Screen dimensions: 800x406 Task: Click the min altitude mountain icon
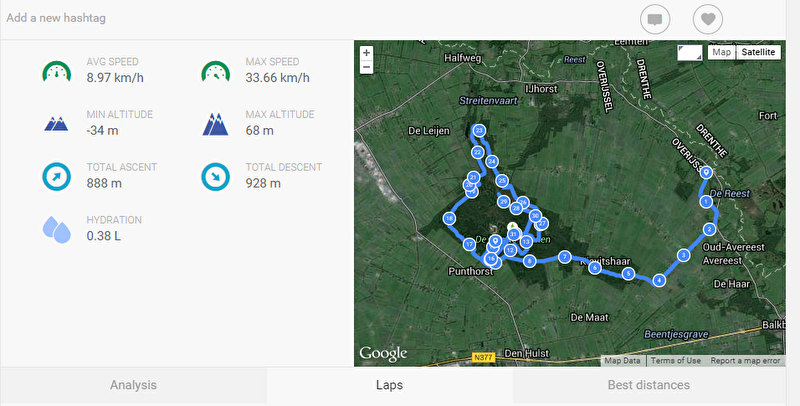pos(56,124)
